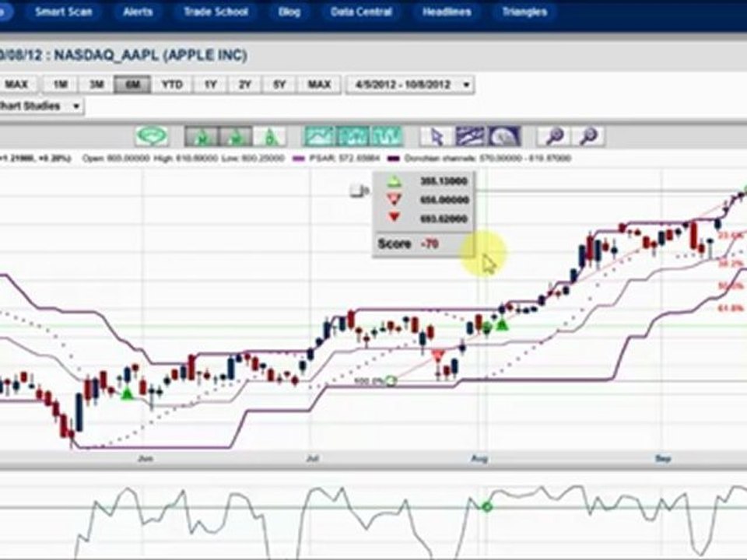Click the green diamond on the lower indicator

point(486,507)
